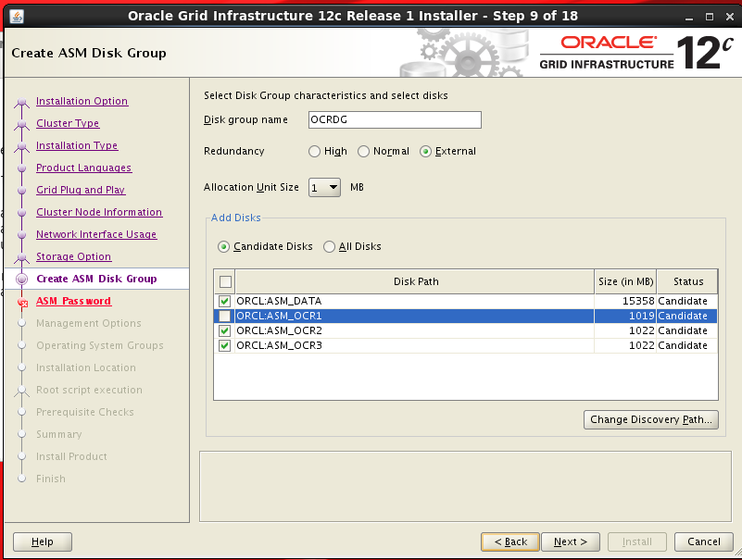Uncheck the ORCL:ASM_DATA disk checkbox
742x560 pixels.
(224, 301)
